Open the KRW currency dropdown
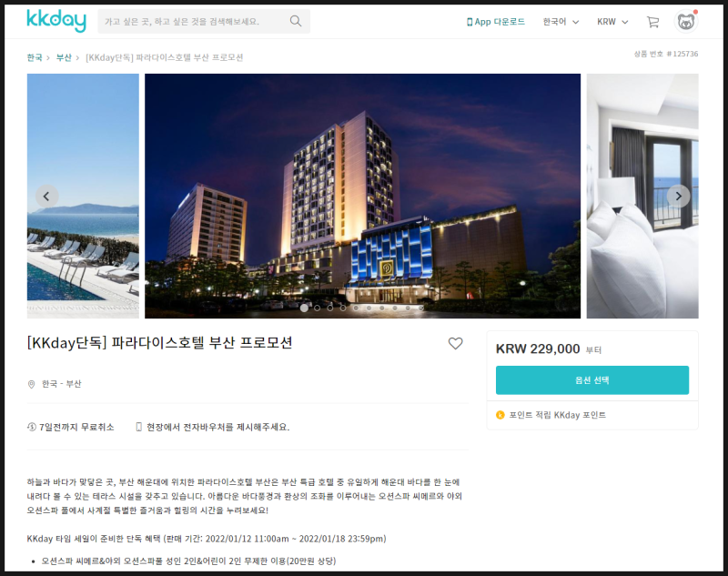The image size is (728, 576). tap(612, 22)
